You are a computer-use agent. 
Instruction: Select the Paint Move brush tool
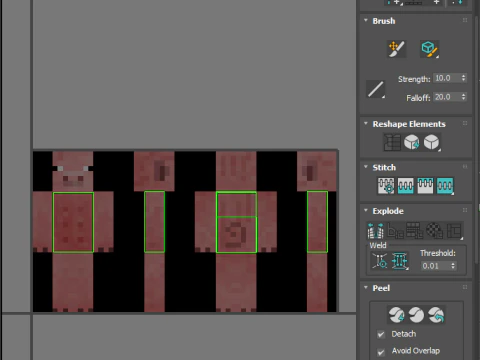(x=396, y=49)
